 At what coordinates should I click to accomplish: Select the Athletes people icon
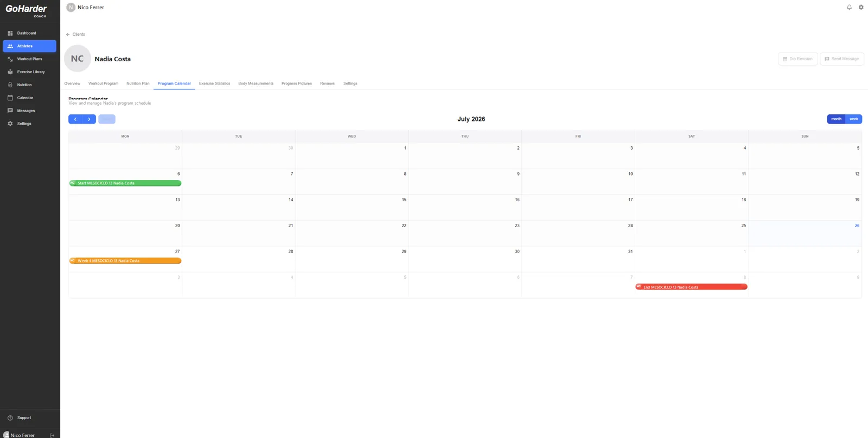coord(10,46)
